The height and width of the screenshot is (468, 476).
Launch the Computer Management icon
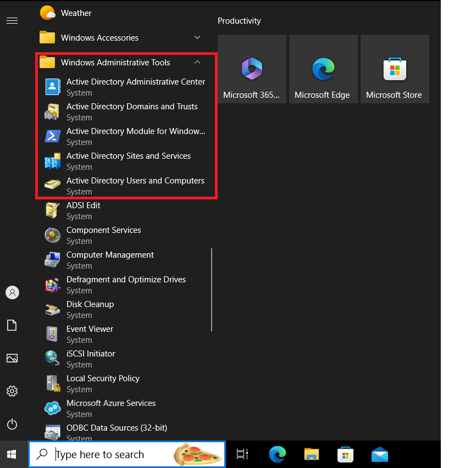pyautogui.click(x=53, y=260)
